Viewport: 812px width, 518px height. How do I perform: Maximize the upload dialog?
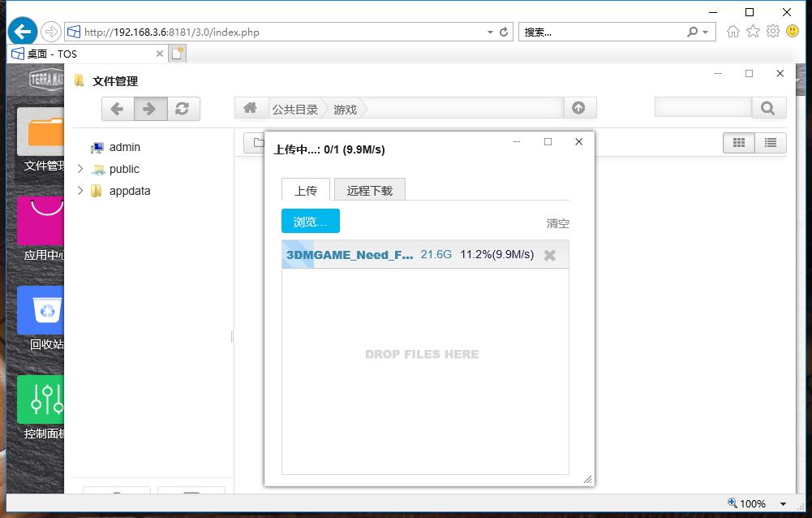(x=548, y=141)
